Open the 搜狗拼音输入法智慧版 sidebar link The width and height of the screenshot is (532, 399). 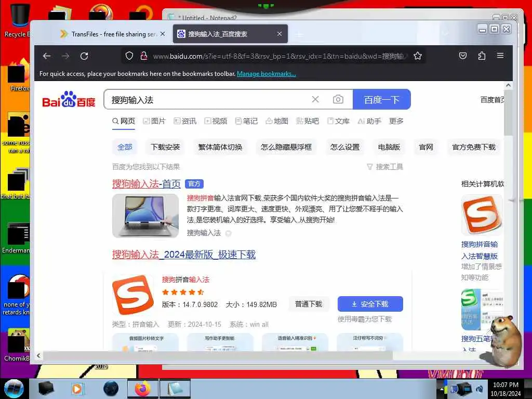[480, 250]
